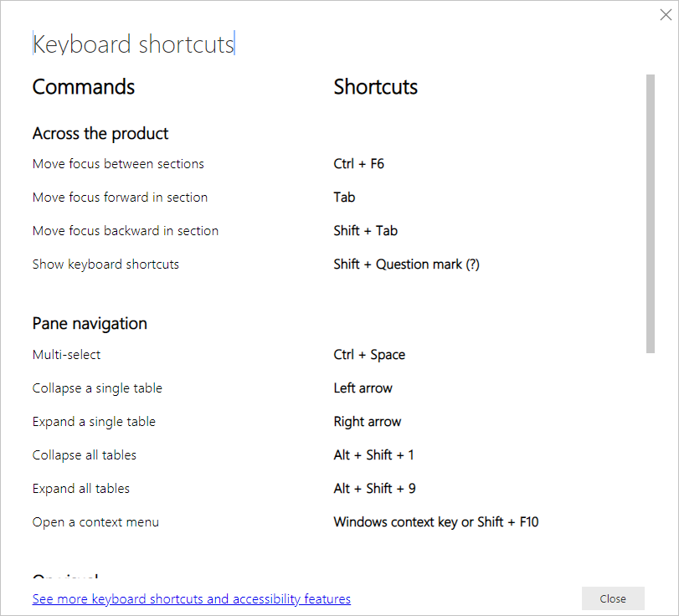This screenshot has height=616, width=679.
Task: Select the "Multi-select" command row
Action: coord(66,354)
